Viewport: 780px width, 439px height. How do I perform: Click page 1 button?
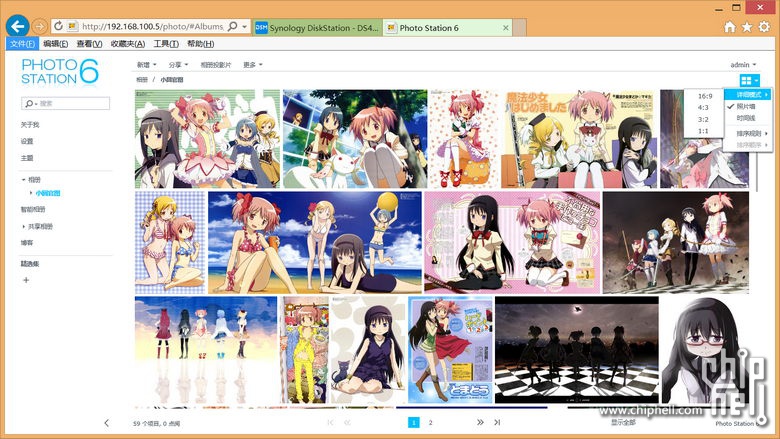click(x=413, y=423)
